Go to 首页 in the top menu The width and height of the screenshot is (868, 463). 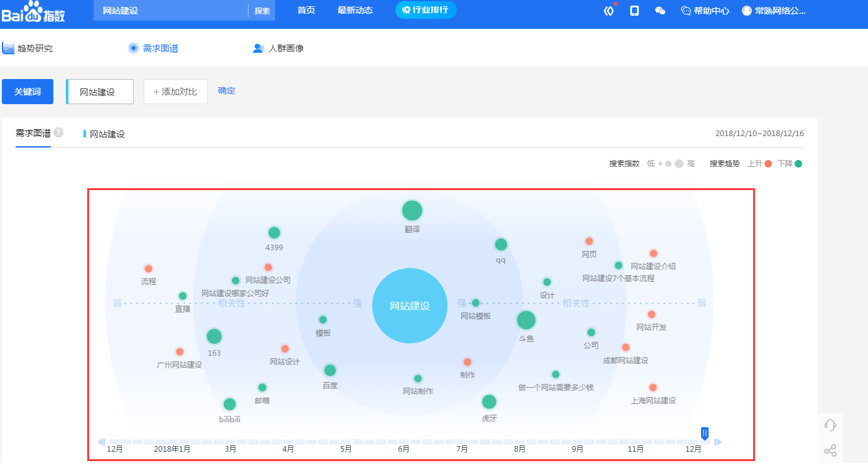point(306,11)
